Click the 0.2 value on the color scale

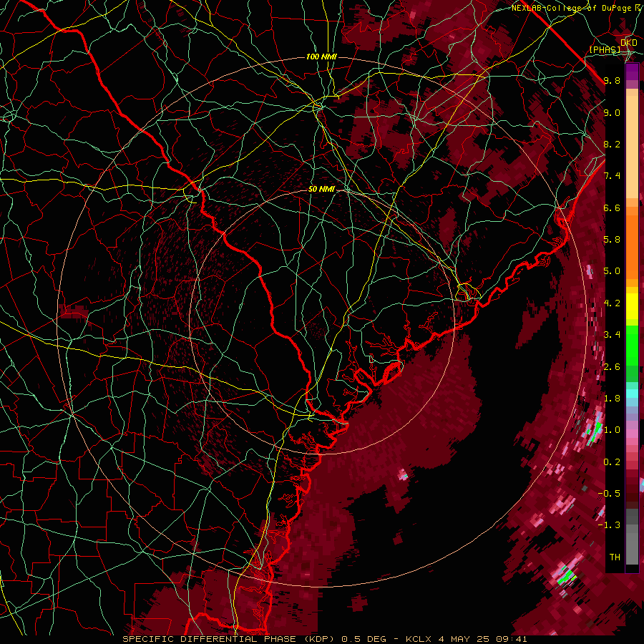tap(612, 462)
